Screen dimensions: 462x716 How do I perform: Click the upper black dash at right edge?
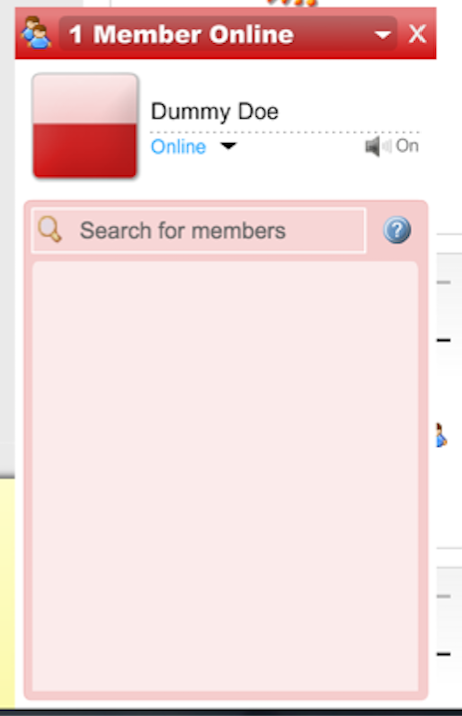click(444, 340)
